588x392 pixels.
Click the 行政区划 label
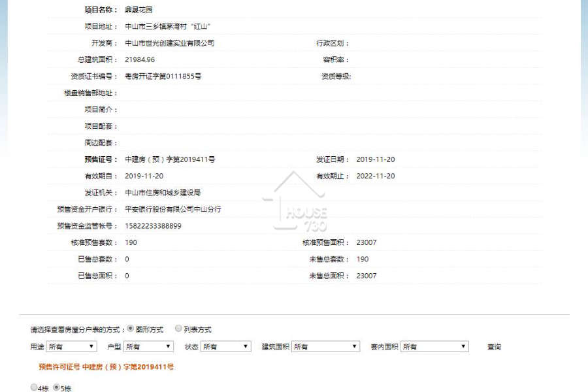tap(333, 43)
